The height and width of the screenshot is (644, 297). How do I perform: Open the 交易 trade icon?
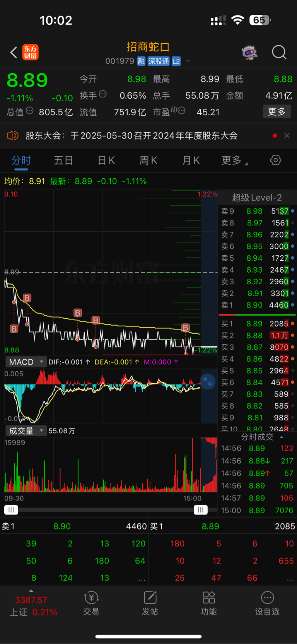[91, 603]
